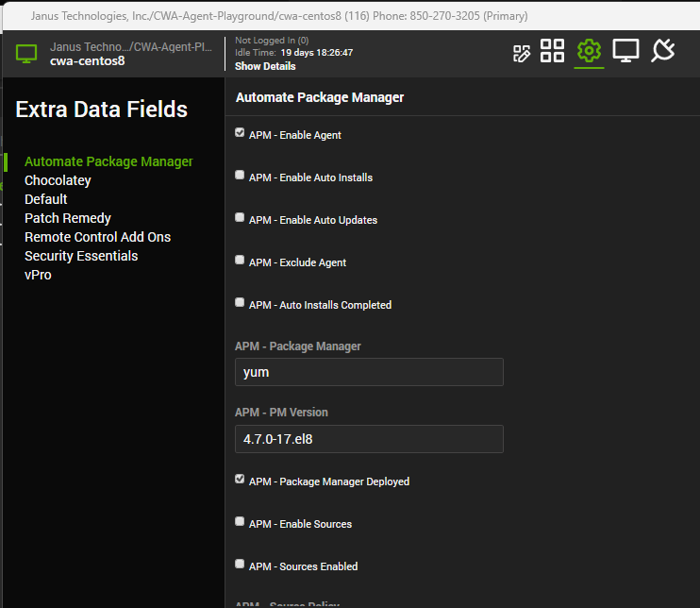Click the APM - PM Version field
This screenshot has width=700, height=608.
(x=369, y=439)
